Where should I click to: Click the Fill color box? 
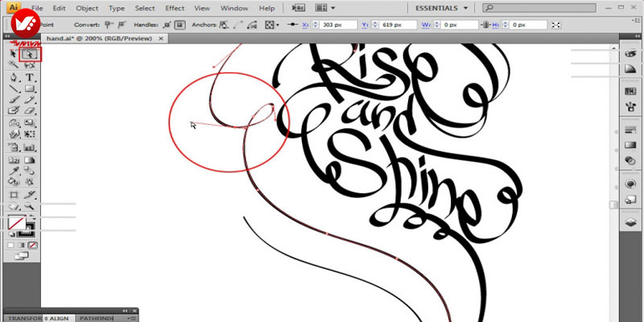[x=17, y=224]
